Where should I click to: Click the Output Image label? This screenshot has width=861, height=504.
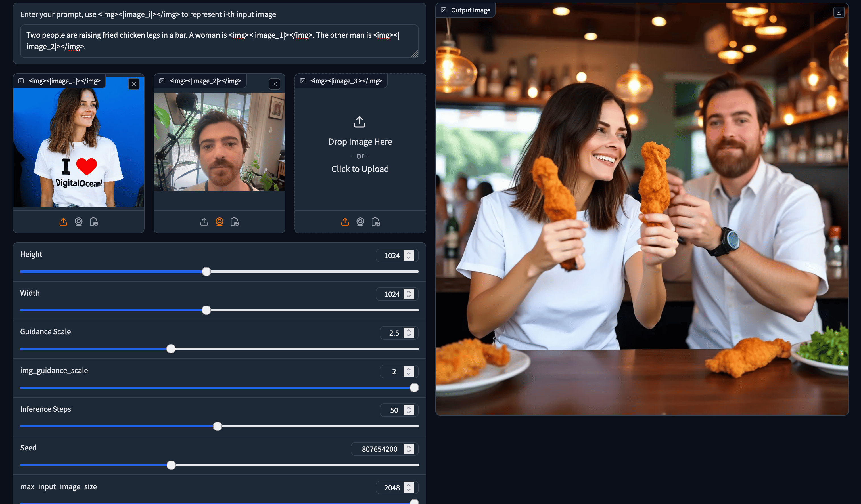click(x=471, y=10)
